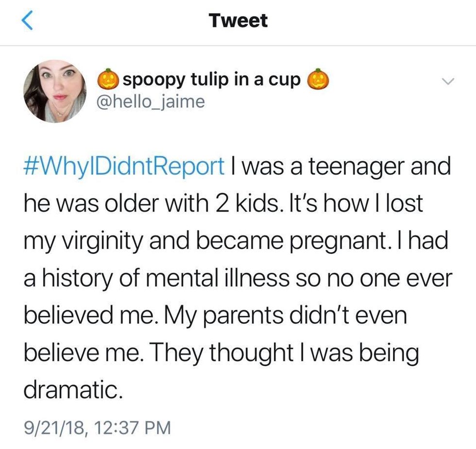The width and height of the screenshot is (476, 449).
Task: Open the author's profile picture
Action: click(55, 91)
